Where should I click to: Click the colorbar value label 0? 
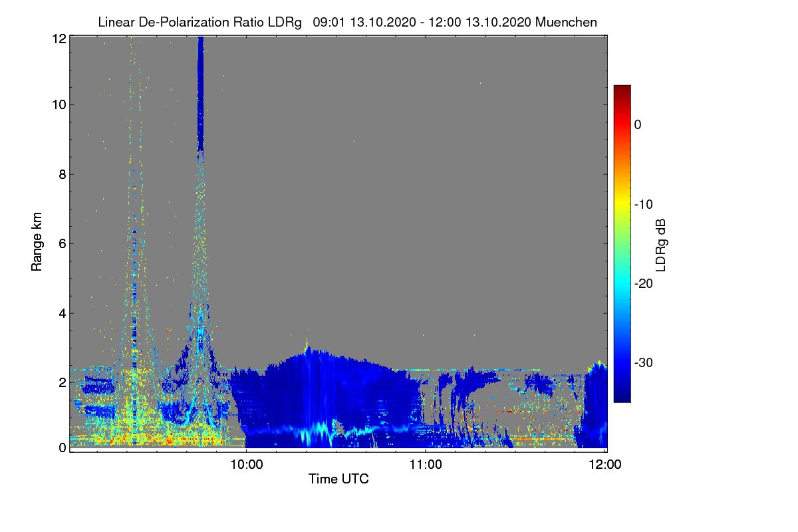click(x=637, y=124)
